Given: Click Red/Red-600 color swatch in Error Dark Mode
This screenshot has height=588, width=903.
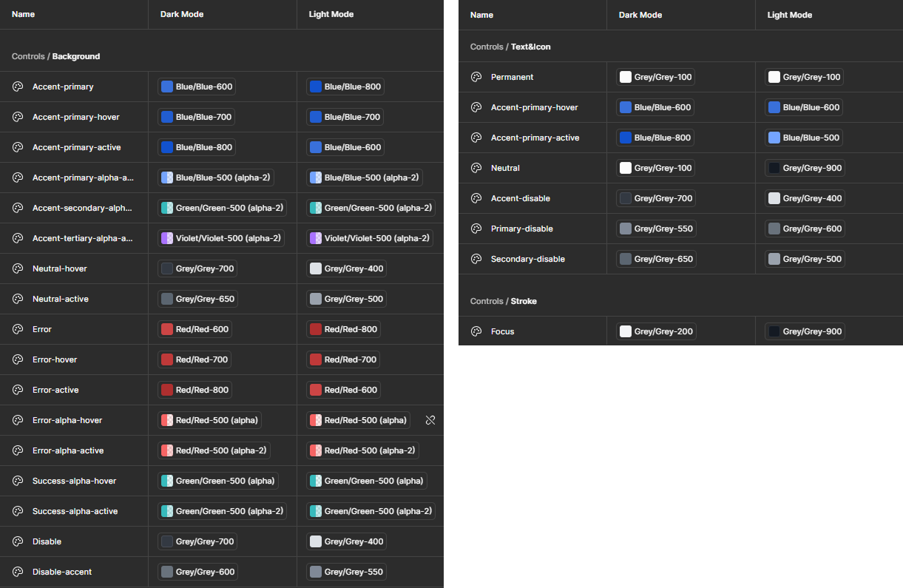Looking at the screenshot, I should click(167, 329).
